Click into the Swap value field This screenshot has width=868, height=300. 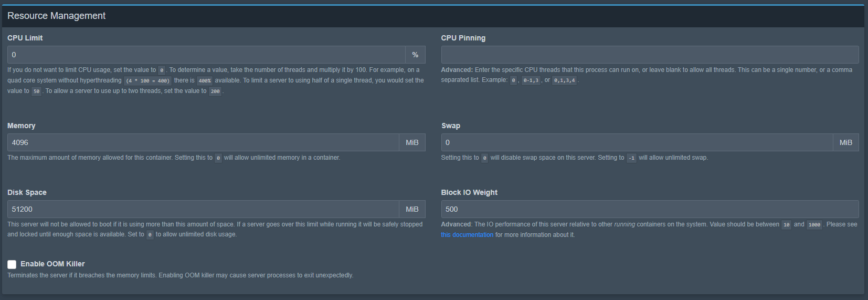pos(637,142)
